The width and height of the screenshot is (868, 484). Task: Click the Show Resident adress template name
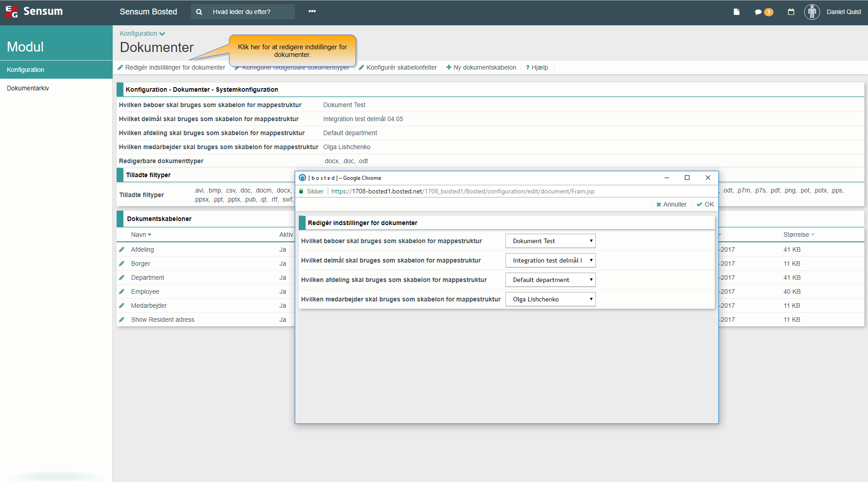pyautogui.click(x=163, y=320)
